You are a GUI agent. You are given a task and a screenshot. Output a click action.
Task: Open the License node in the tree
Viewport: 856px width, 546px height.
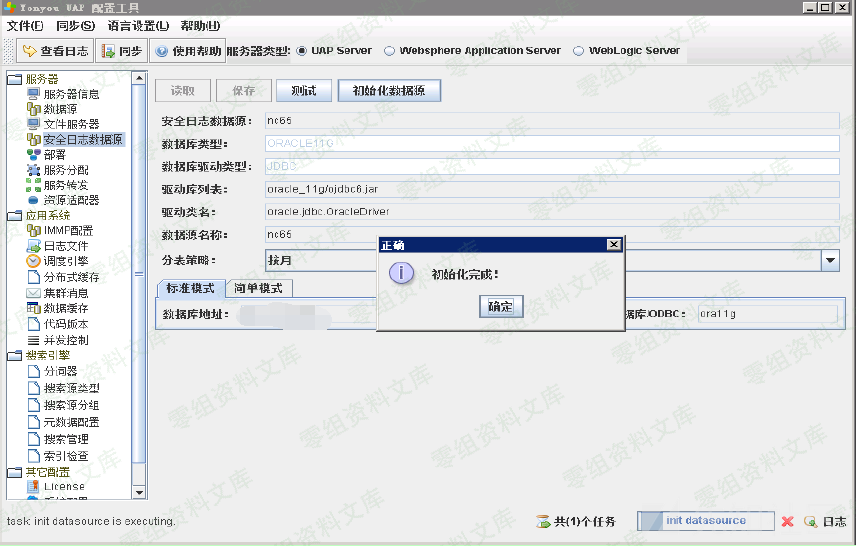coord(63,486)
